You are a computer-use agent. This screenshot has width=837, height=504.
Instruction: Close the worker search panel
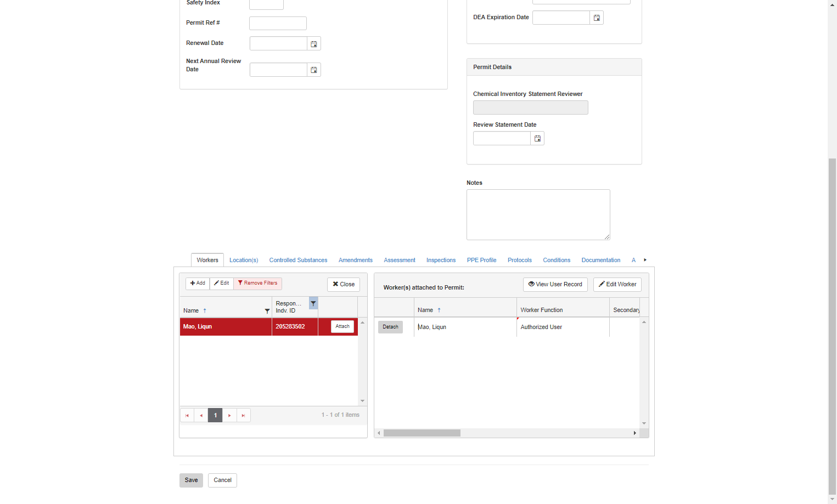coord(344,284)
